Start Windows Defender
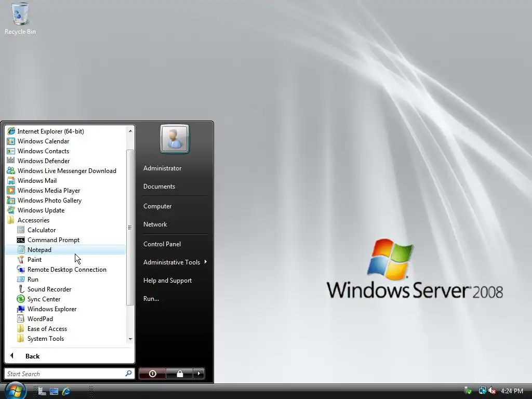The image size is (532, 399). point(65,161)
